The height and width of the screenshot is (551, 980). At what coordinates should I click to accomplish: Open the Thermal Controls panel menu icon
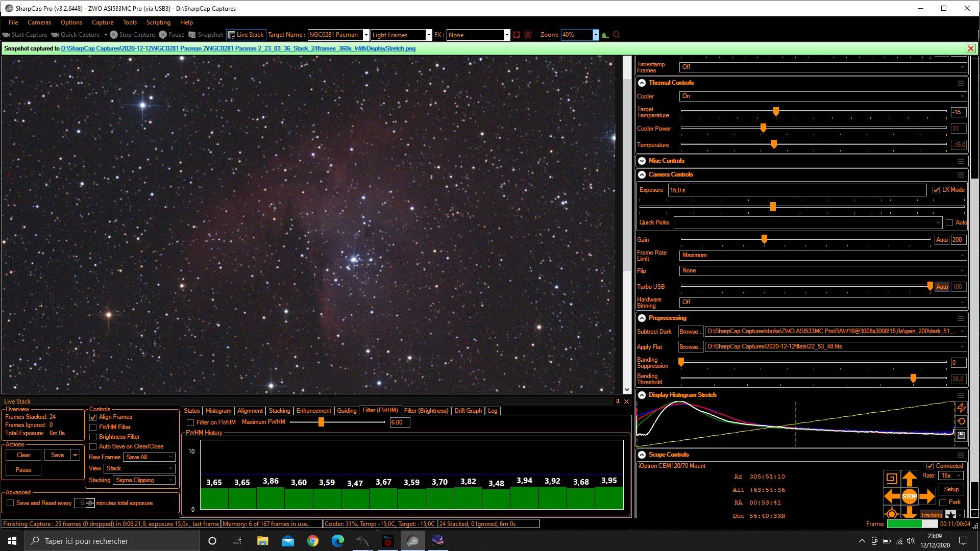961,83
